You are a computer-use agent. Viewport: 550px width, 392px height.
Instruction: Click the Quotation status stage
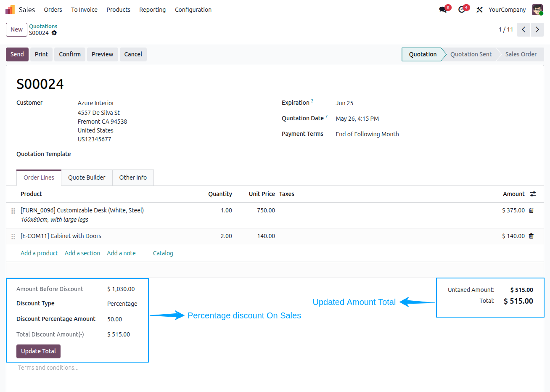pos(423,54)
